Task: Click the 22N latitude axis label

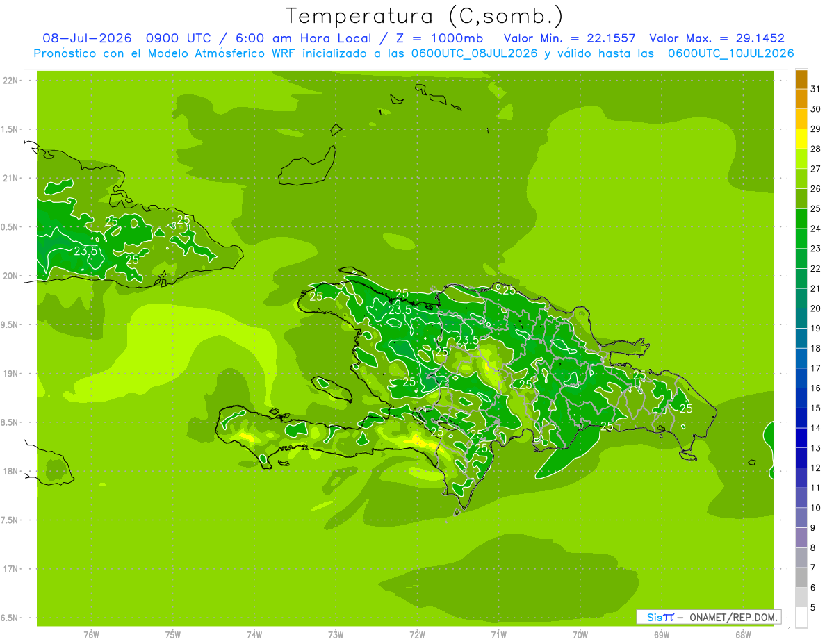Action: (x=10, y=81)
